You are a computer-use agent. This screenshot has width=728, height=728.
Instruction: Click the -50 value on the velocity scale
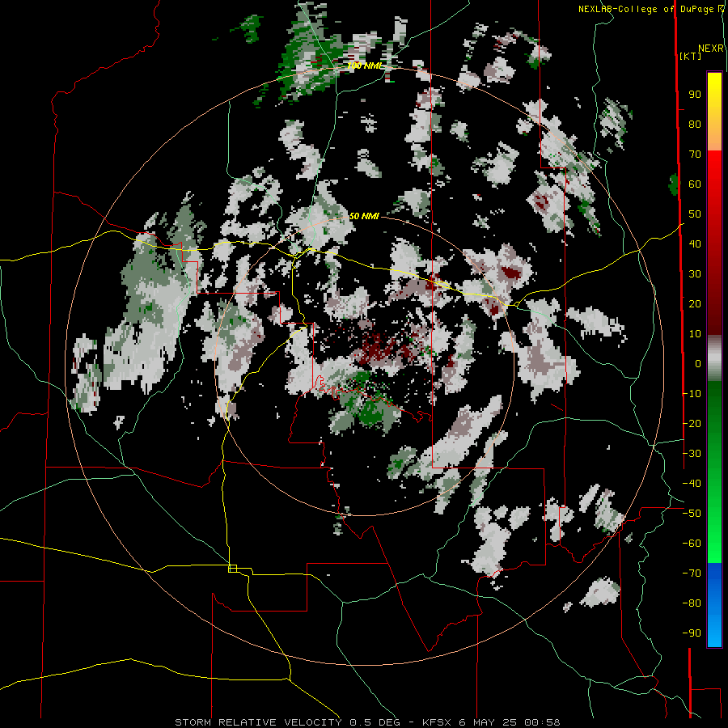[x=692, y=514]
